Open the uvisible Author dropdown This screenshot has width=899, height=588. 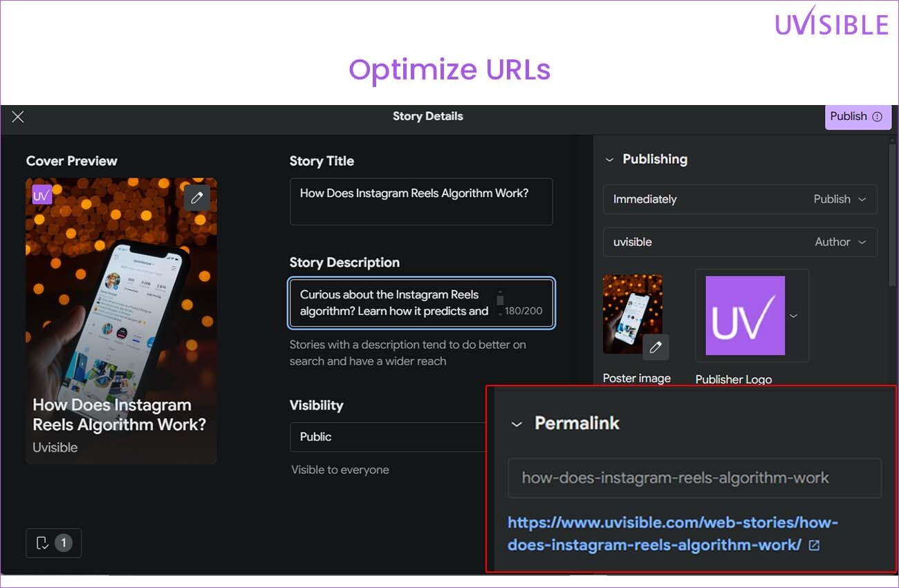740,242
